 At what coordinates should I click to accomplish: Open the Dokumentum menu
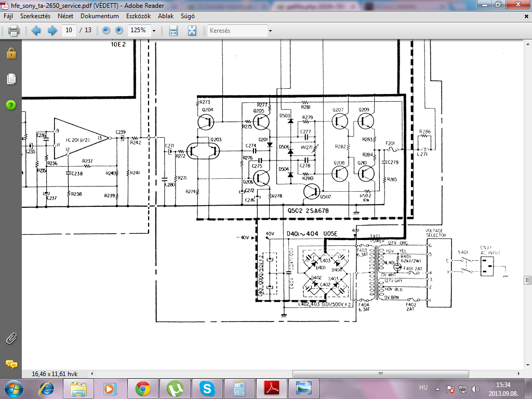click(100, 16)
